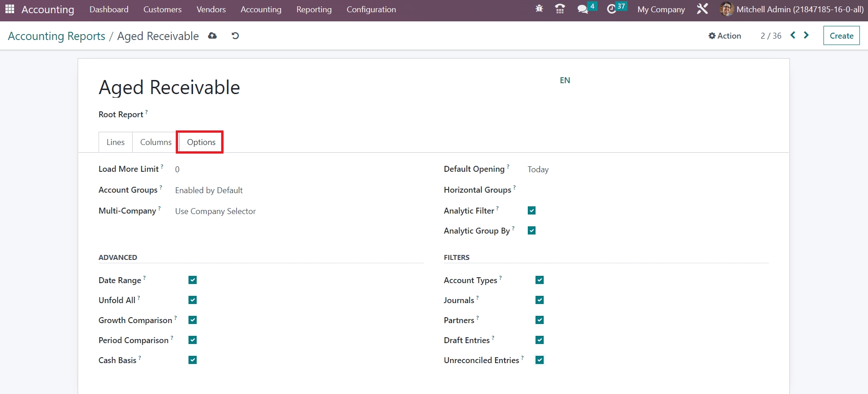
Task: Expand the Reporting menu
Action: pyautogui.click(x=314, y=10)
